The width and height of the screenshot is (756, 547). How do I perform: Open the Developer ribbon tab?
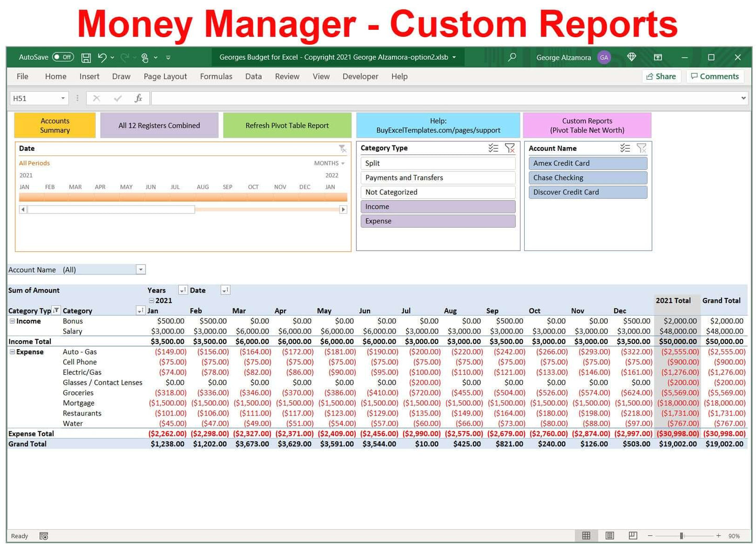coord(360,76)
